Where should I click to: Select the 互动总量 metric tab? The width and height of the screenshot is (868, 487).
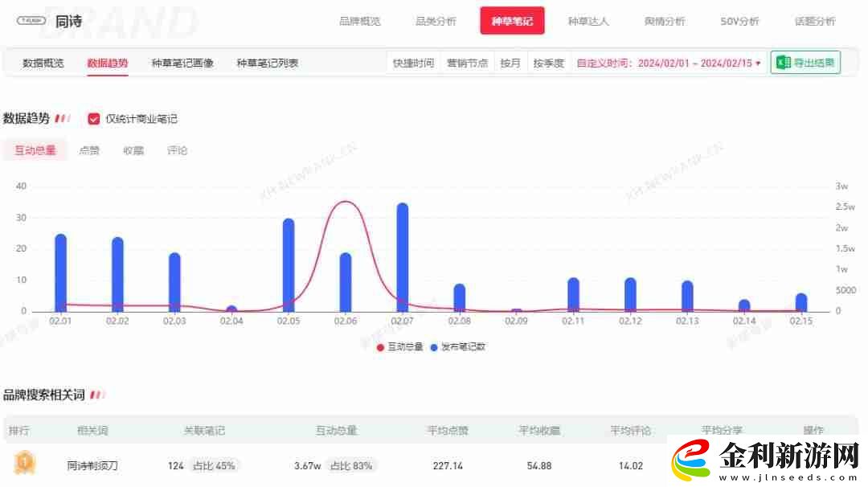pyautogui.click(x=35, y=150)
